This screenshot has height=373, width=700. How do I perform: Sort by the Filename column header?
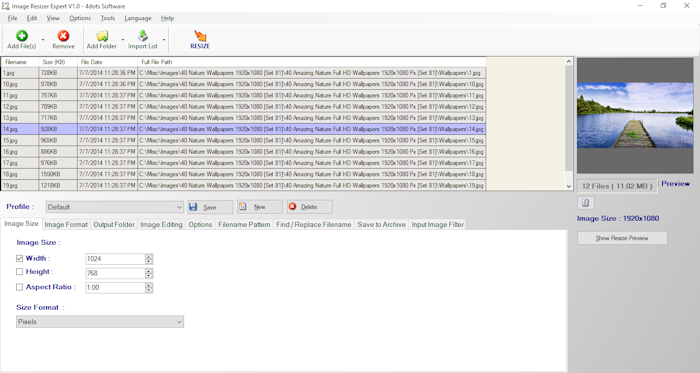[x=20, y=62]
